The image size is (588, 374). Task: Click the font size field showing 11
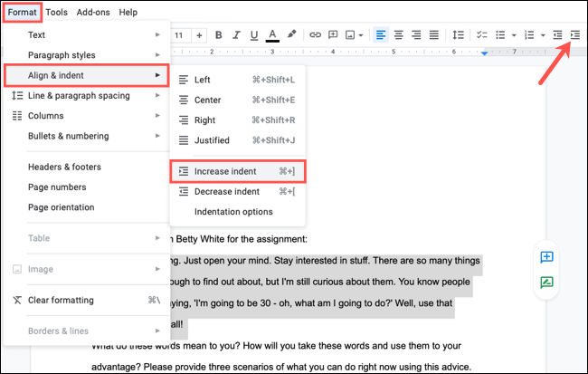pos(179,35)
